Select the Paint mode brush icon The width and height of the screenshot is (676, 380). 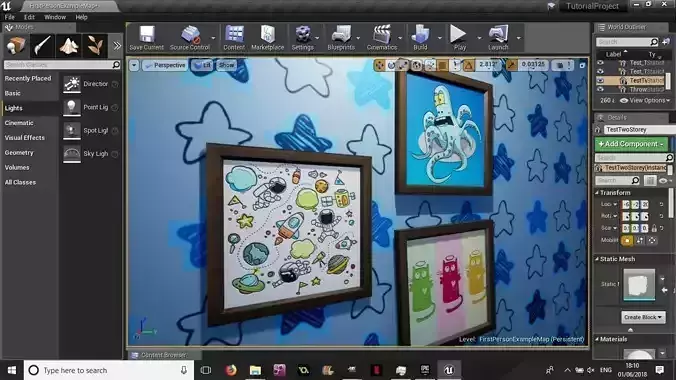click(x=42, y=45)
